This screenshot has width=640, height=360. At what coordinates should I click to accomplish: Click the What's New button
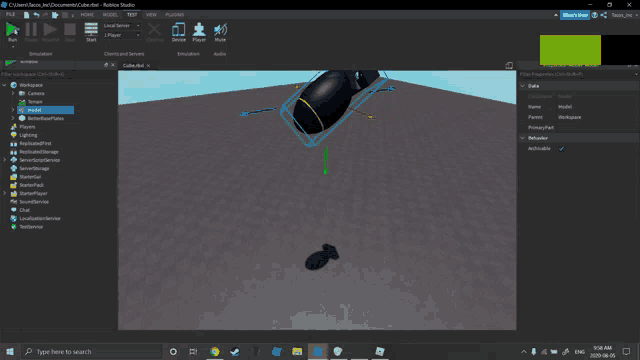tap(575, 15)
